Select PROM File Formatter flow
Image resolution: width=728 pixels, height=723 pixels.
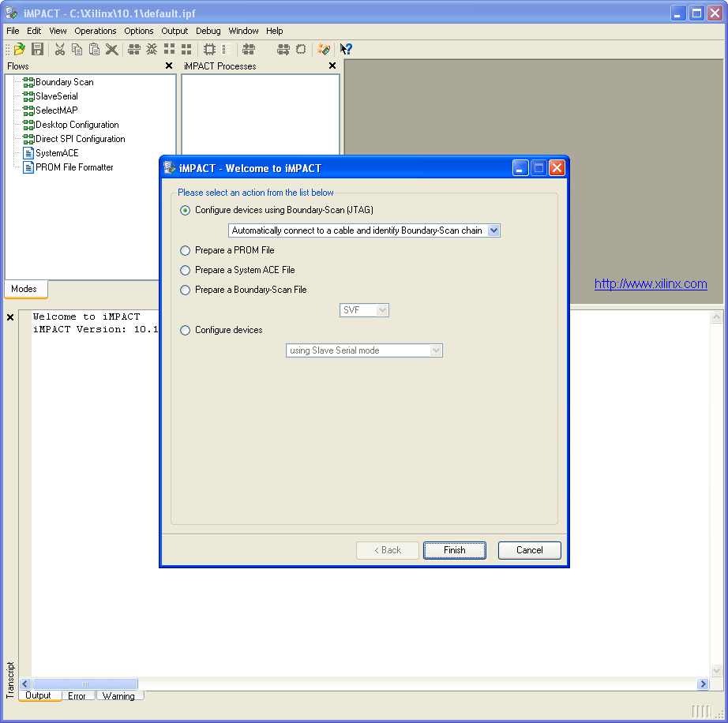[x=68, y=167]
